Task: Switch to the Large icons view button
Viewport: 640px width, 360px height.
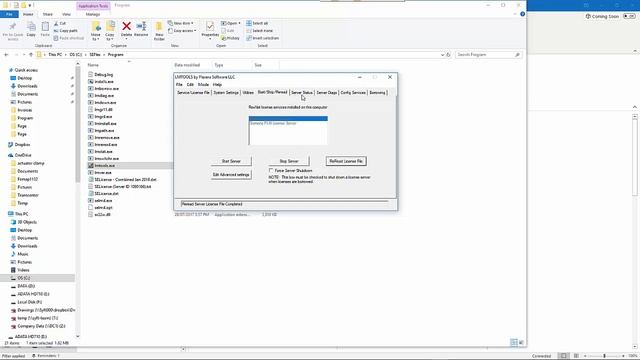Action: (521, 342)
